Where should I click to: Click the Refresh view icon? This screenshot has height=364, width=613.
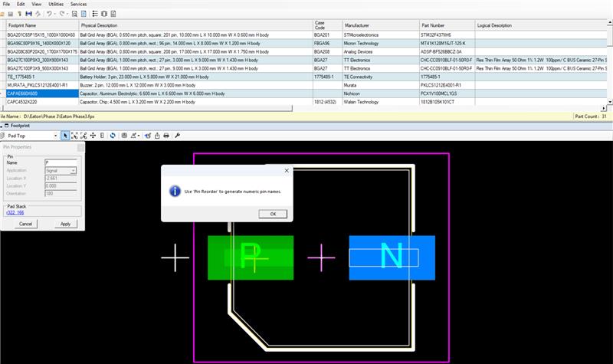pos(113,135)
